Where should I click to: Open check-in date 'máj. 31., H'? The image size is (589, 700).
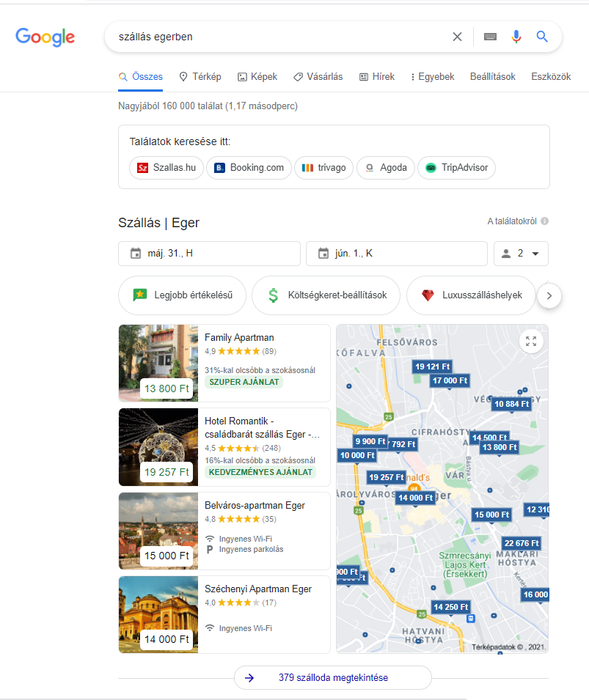pyautogui.click(x=209, y=254)
